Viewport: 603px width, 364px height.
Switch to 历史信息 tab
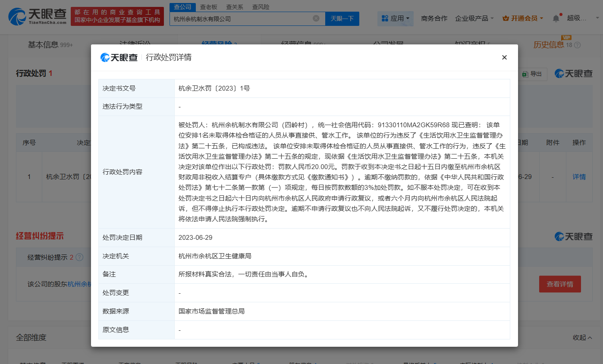(x=548, y=44)
